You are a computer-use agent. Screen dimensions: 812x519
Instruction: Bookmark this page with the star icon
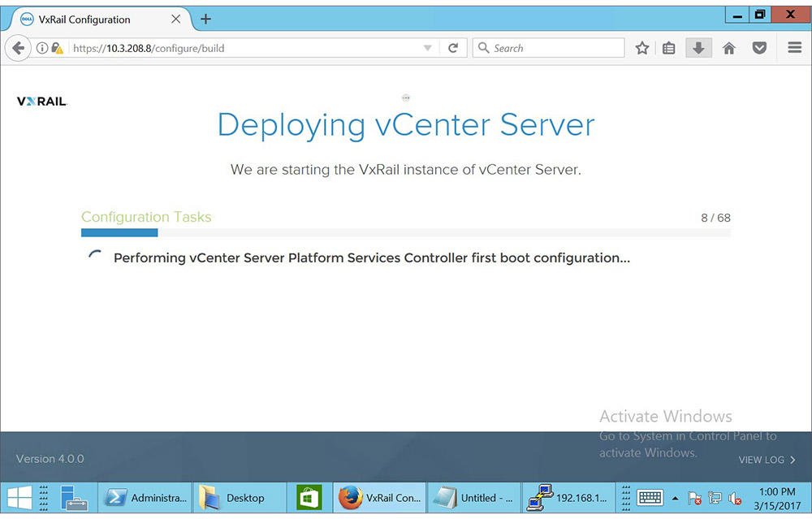[642, 48]
